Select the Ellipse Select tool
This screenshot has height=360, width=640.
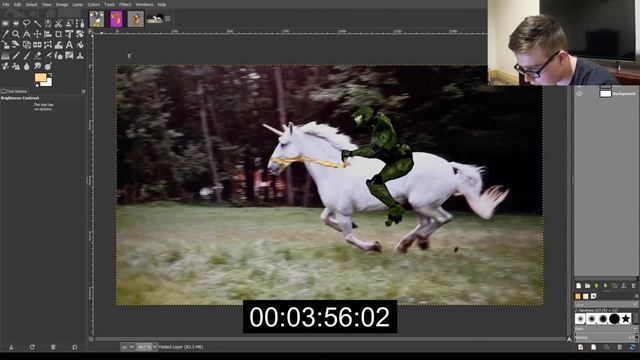click(x=16, y=23)
